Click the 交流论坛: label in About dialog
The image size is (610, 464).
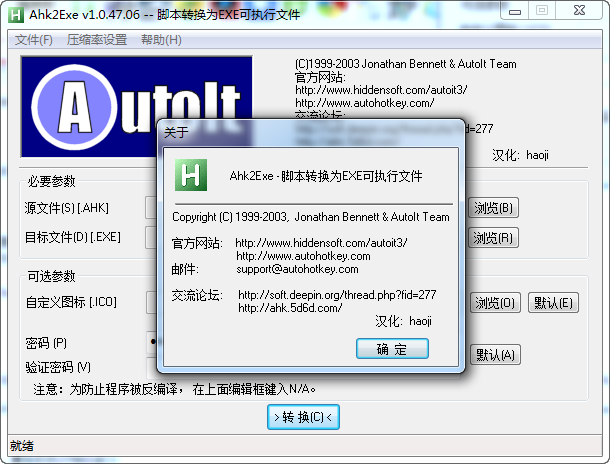tap(197, 295)
